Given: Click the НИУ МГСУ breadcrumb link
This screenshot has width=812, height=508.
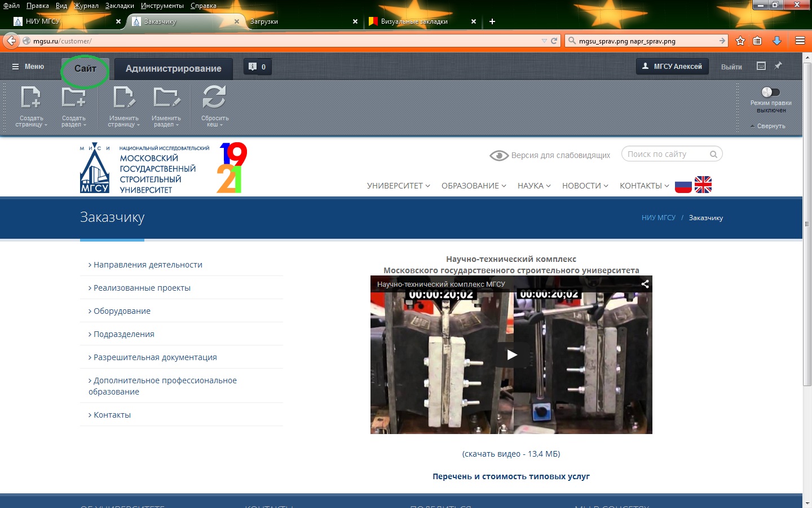Looking at the screenshot, I should pyautogui.click(x=658, y=218).
